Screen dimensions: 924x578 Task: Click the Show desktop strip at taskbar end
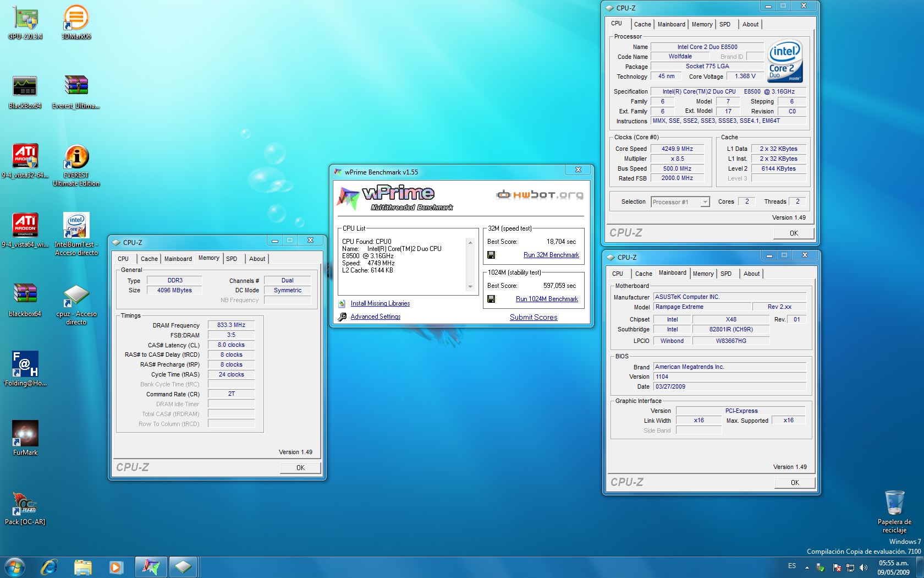tap(920, 567)
